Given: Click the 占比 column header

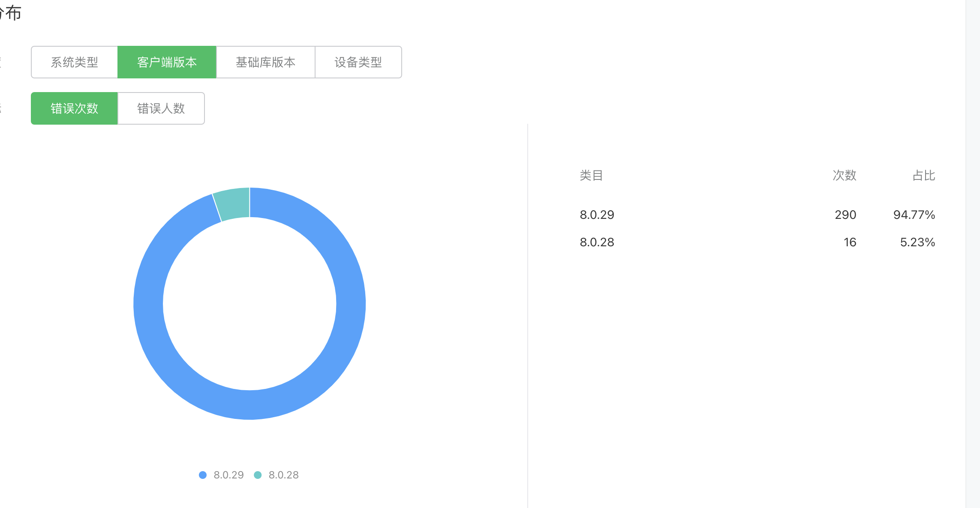Looking at the screenshot, I should pos(923,175).
